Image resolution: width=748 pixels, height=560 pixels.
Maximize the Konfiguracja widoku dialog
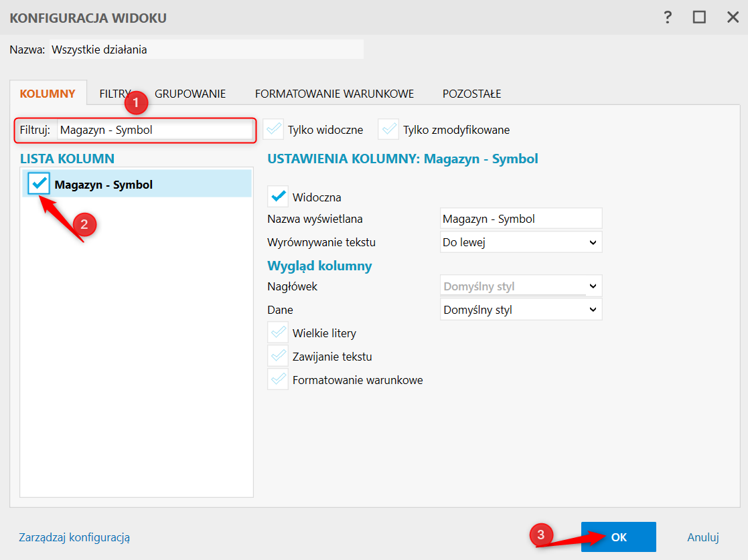(x=699, y=17)
